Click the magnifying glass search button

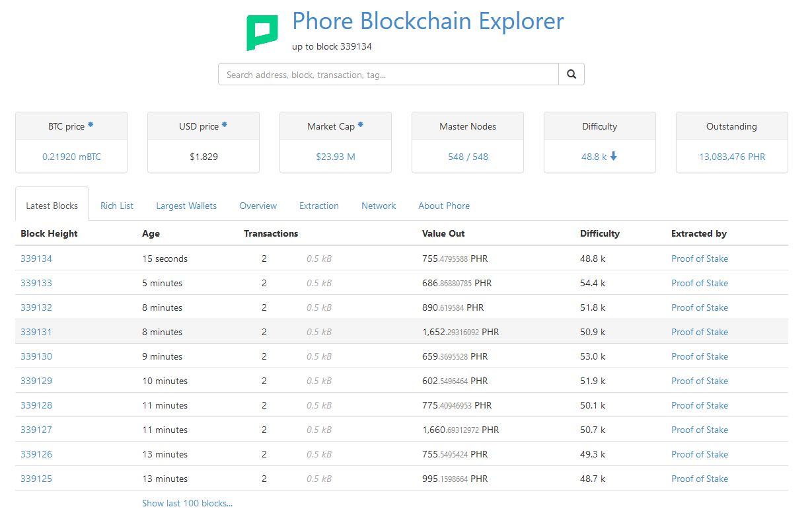pyautogui.click(x=572, y=75)
